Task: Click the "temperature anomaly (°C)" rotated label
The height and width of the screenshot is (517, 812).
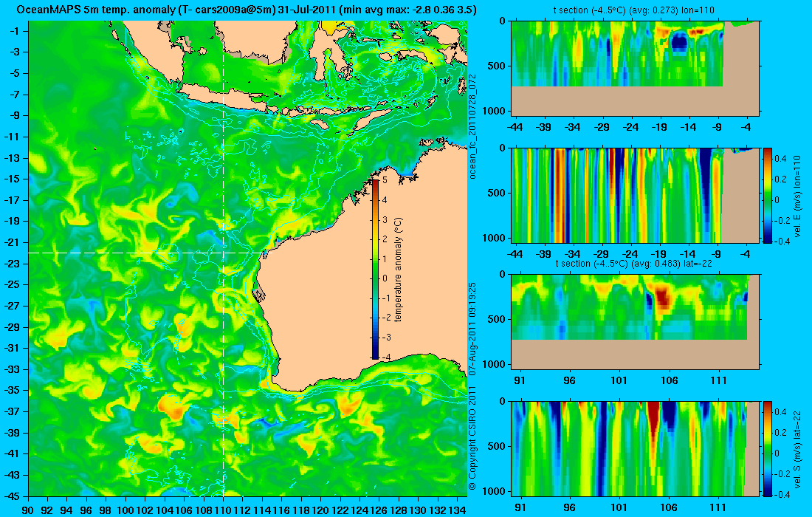Action: coord(398,270)
